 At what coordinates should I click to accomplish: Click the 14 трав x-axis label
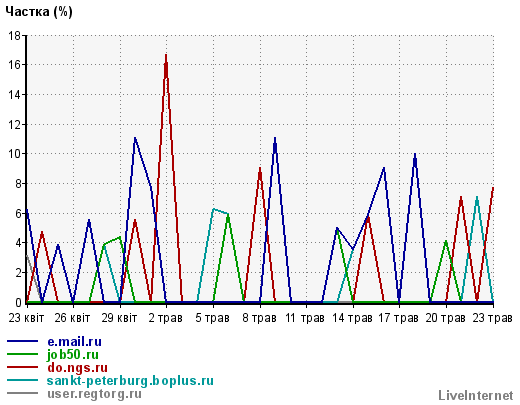click(x=352, y=318)
